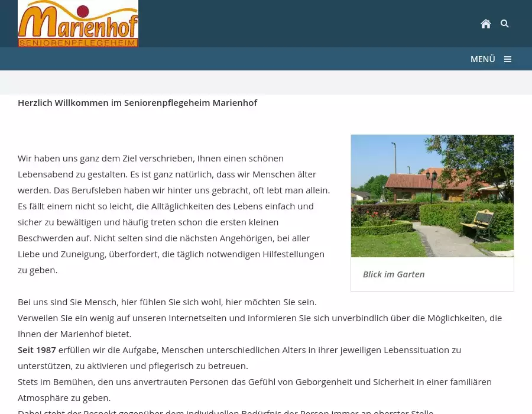Click the 'Blick im Garten' caption
532x414 pixels.
[x=394, y=274]
